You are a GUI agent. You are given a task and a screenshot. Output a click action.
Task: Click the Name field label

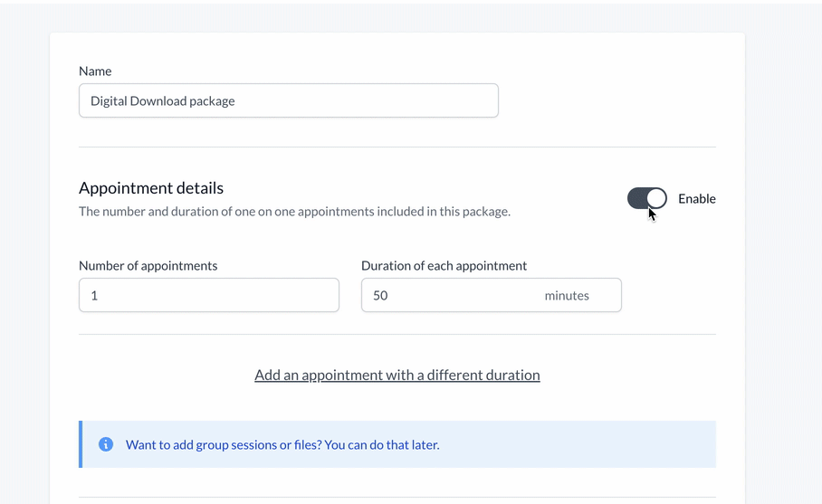(95, 71)
